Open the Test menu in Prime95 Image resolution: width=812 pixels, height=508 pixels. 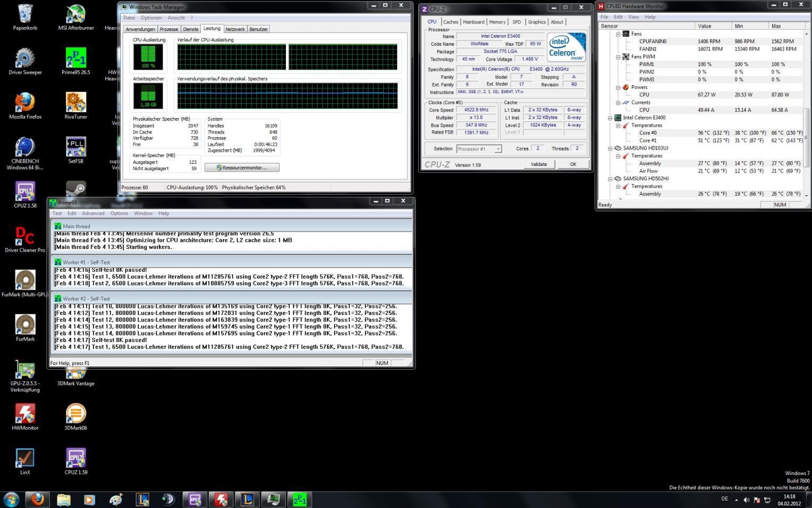click(x=57, y=213)
